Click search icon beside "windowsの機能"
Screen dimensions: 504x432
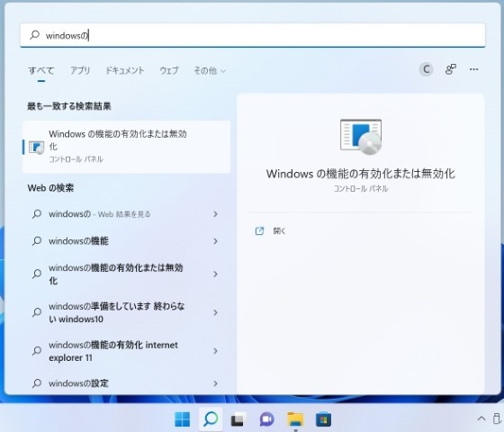point(37,241)
